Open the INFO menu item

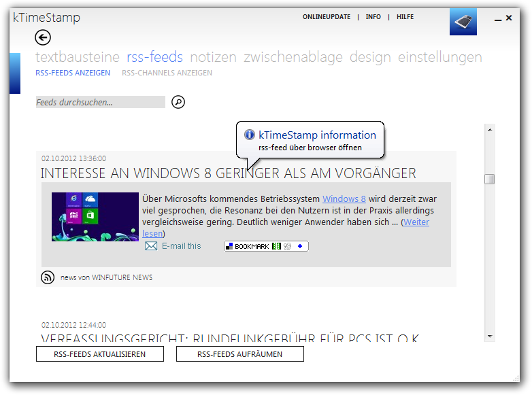(x=373, y=17)
